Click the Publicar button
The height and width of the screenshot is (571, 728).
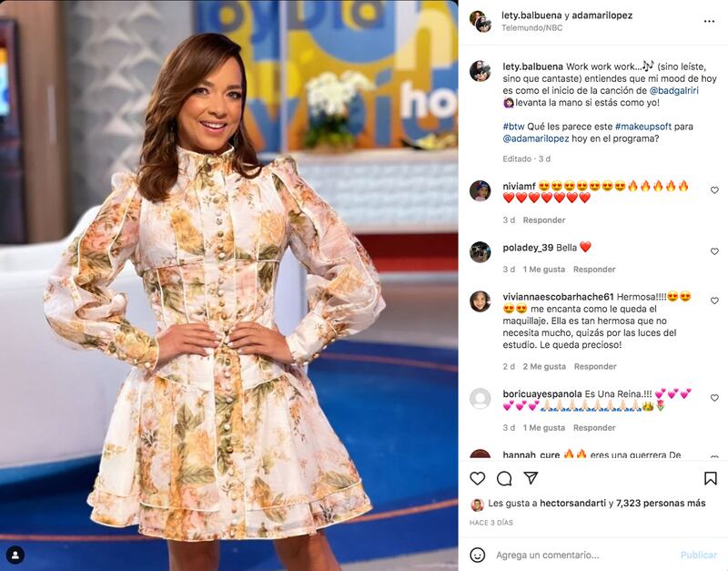pos(698,555)
